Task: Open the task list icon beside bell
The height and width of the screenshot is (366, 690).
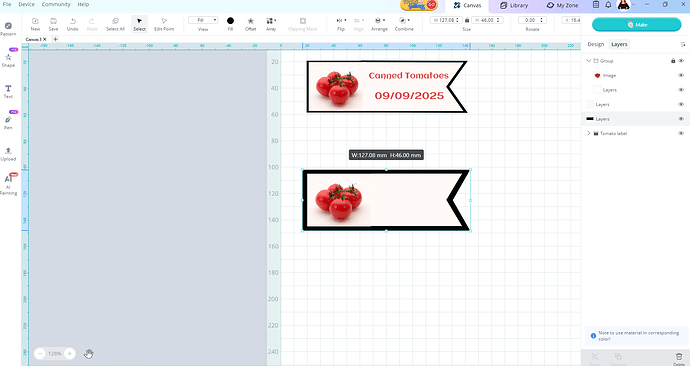Action: (596, 5)
